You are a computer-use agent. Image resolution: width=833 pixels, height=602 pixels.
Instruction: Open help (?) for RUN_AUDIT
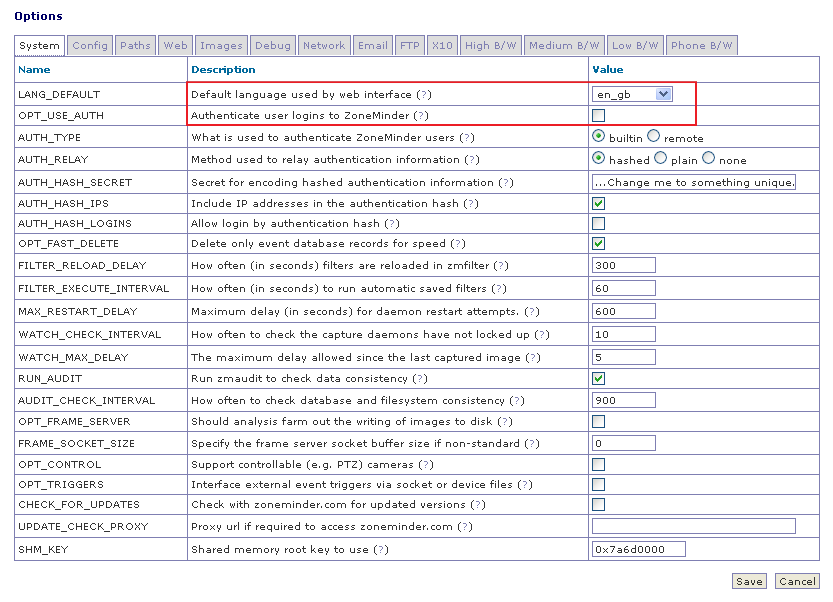click(x=420, y=379)
